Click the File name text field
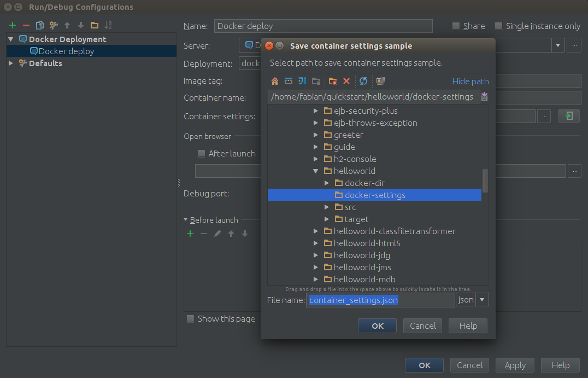 click(x=380, y=300)
